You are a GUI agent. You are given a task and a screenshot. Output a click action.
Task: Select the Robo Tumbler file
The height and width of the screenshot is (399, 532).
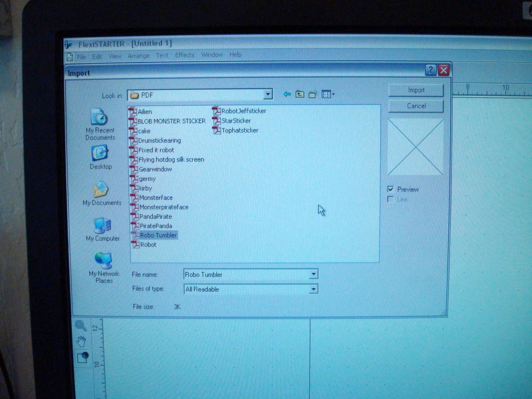[x=154, y=235]
